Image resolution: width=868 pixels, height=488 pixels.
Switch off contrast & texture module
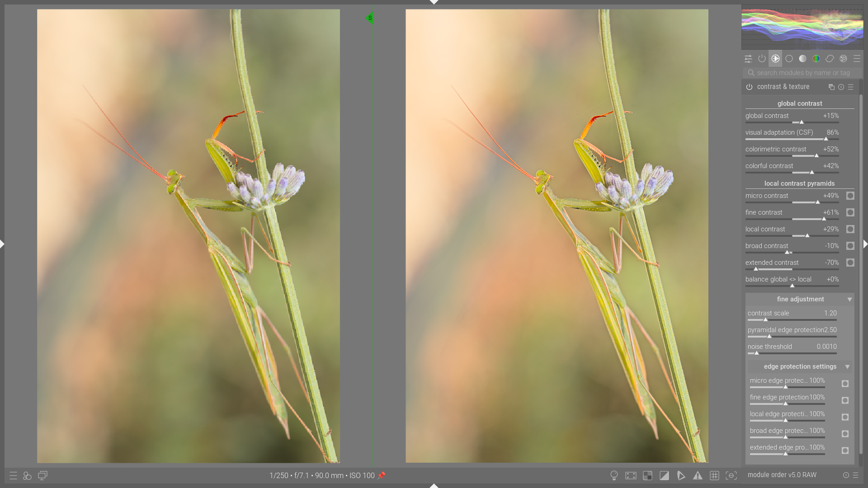click(x=749, y=87)
